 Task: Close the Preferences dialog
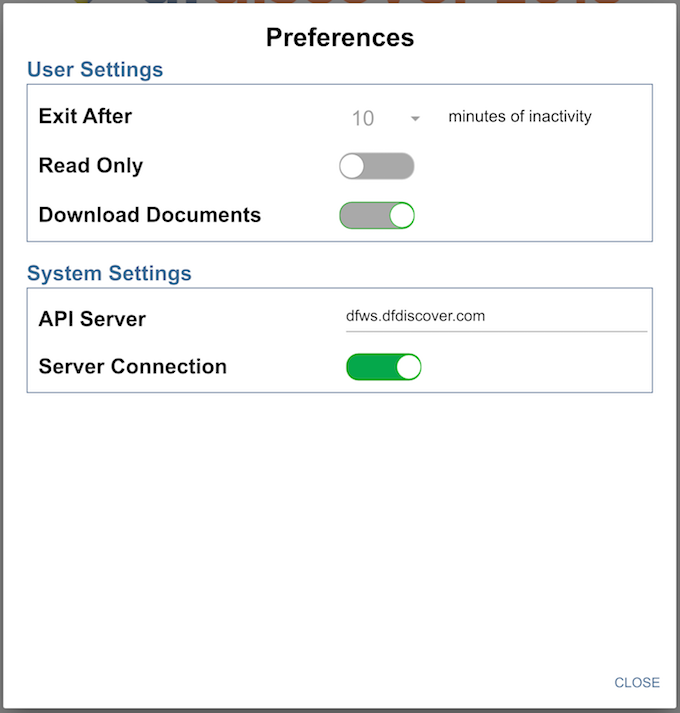tap(637, 682)
